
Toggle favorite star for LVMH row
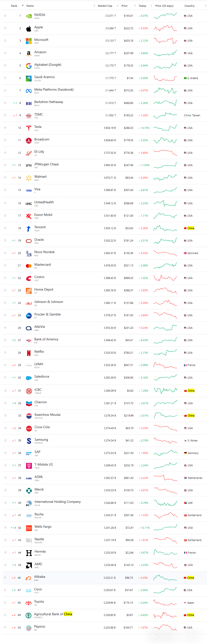tap(5, 365)
